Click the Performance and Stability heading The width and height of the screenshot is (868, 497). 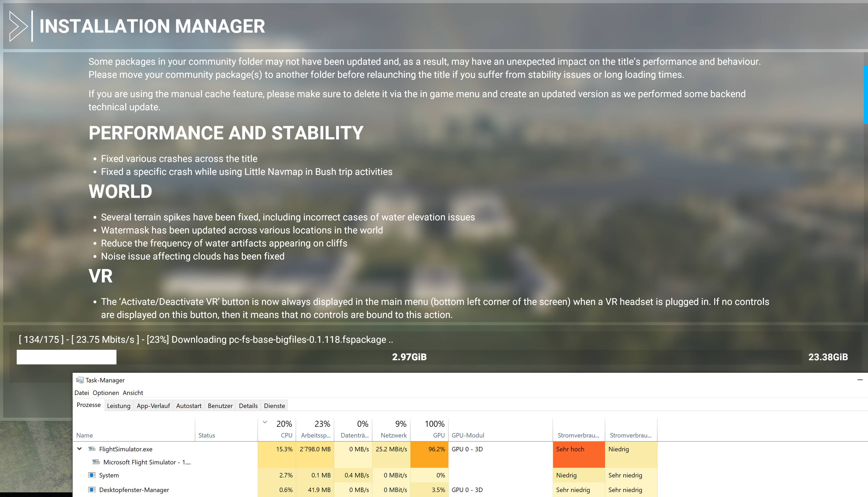[x=226, y=133]
